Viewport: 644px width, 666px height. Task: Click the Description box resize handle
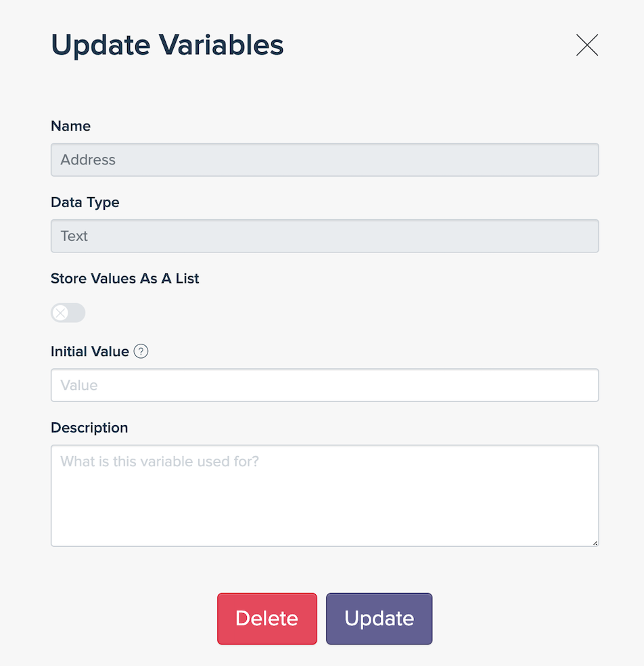coord(595,542)
